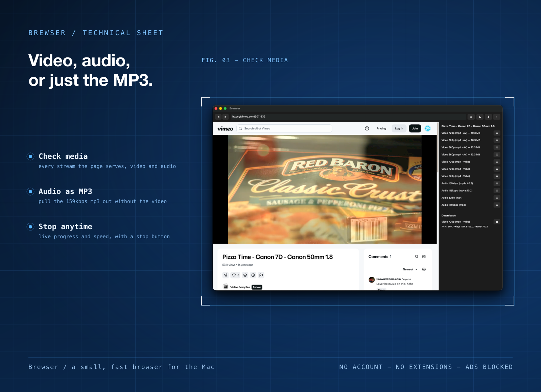Focus the Search all of Vimeo field
Screen dimensions: 541x392
[284, 128]
